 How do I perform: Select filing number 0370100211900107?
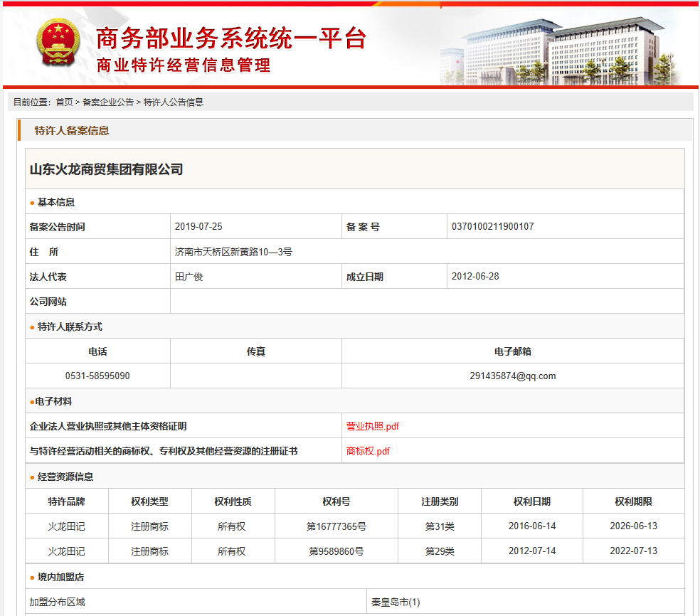(493, 226)
